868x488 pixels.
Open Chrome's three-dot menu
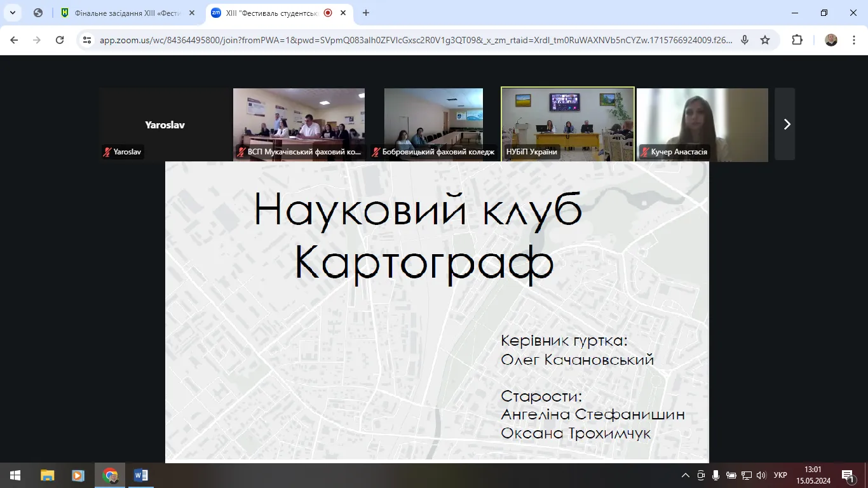point(855,39)
